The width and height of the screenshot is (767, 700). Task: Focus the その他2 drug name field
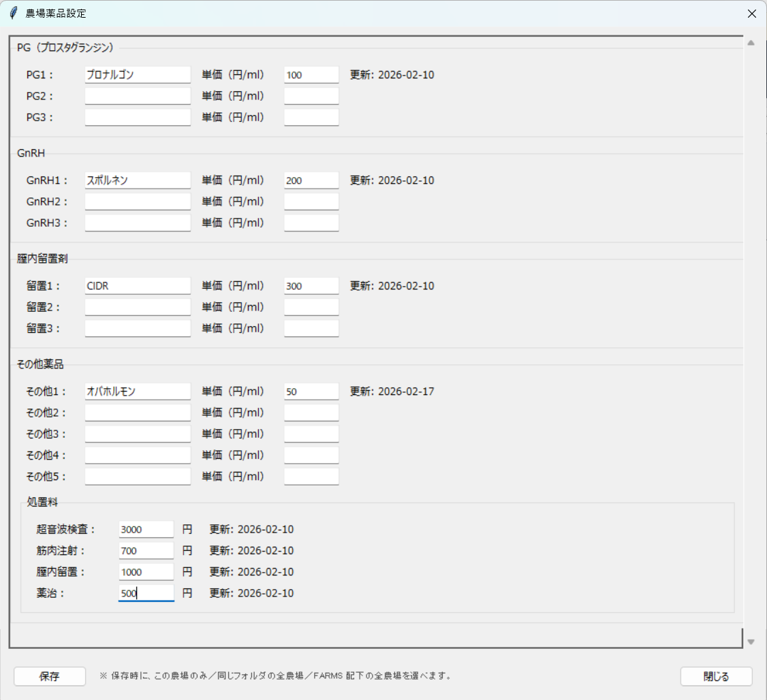[x=138, y=413]
